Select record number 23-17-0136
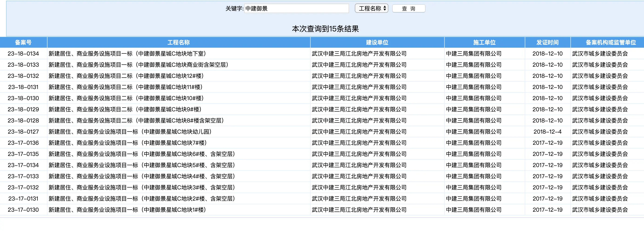 [x=23, y=143]
